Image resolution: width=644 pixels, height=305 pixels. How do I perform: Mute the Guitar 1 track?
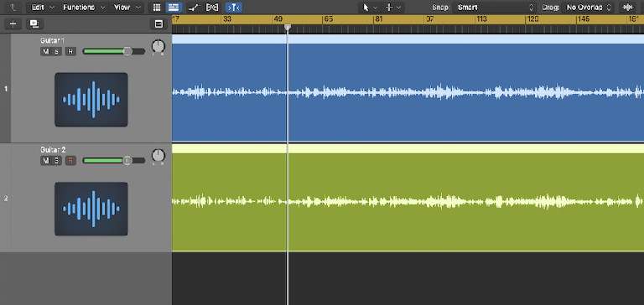(x=45, y=51)
